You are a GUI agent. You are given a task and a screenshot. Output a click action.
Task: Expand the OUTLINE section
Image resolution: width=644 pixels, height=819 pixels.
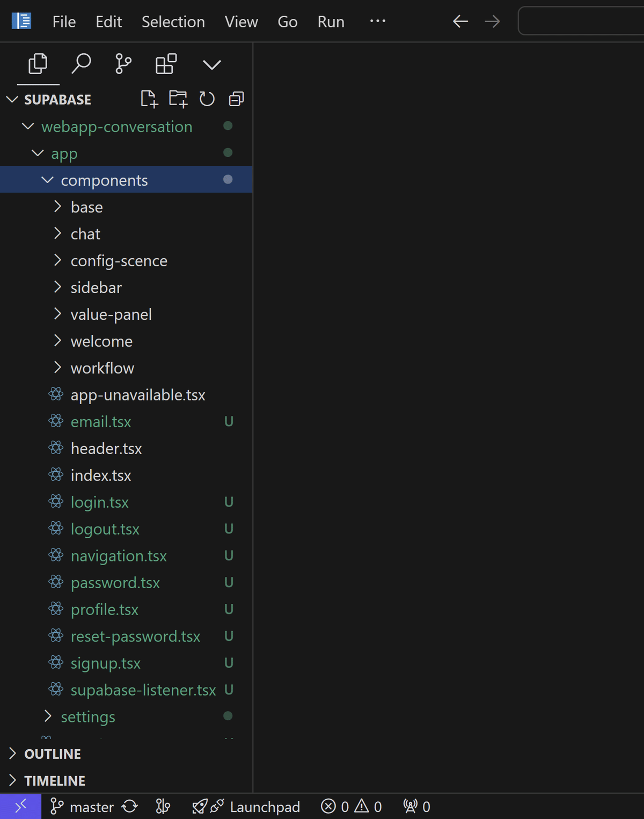[126, 754]
